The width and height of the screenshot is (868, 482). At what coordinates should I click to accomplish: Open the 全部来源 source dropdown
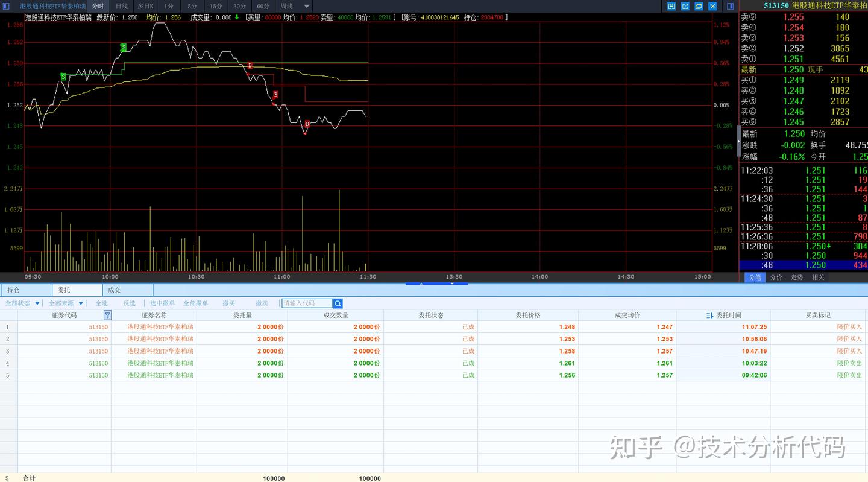[66, 303]
